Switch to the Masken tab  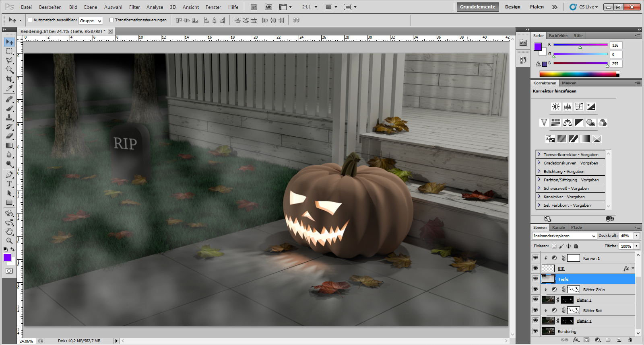[569, 83]
